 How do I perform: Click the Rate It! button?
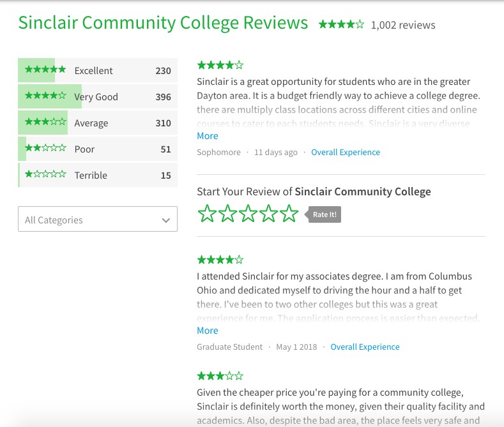pyautogui.click(x=323, y=214)
